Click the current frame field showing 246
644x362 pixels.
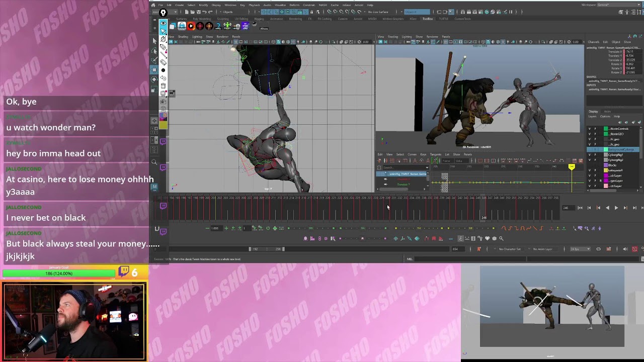569,208
